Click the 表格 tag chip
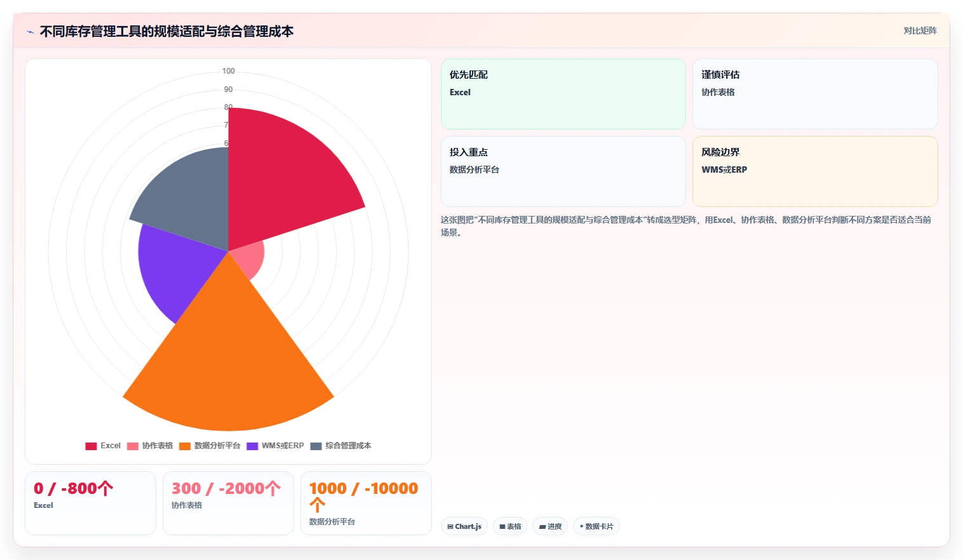 [510, 526]
